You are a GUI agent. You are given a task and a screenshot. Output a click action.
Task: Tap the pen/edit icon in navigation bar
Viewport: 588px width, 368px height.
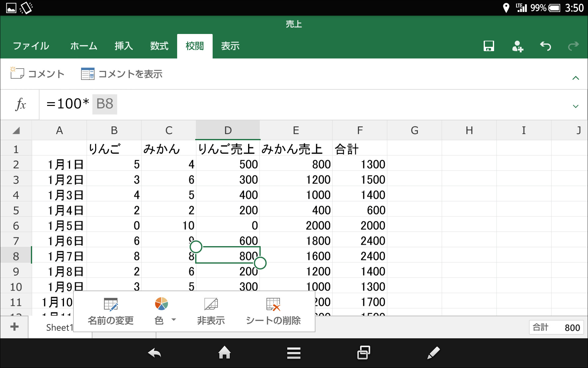433,353
